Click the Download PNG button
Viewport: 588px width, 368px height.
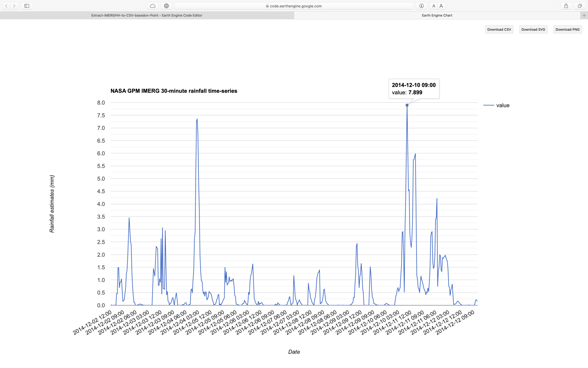click(x=567, y=29)
